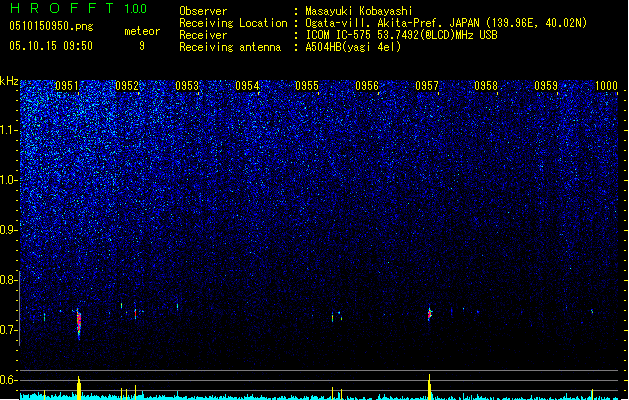Click the 0954 time marker
This screenshot has height=400, width=629.
247,86
